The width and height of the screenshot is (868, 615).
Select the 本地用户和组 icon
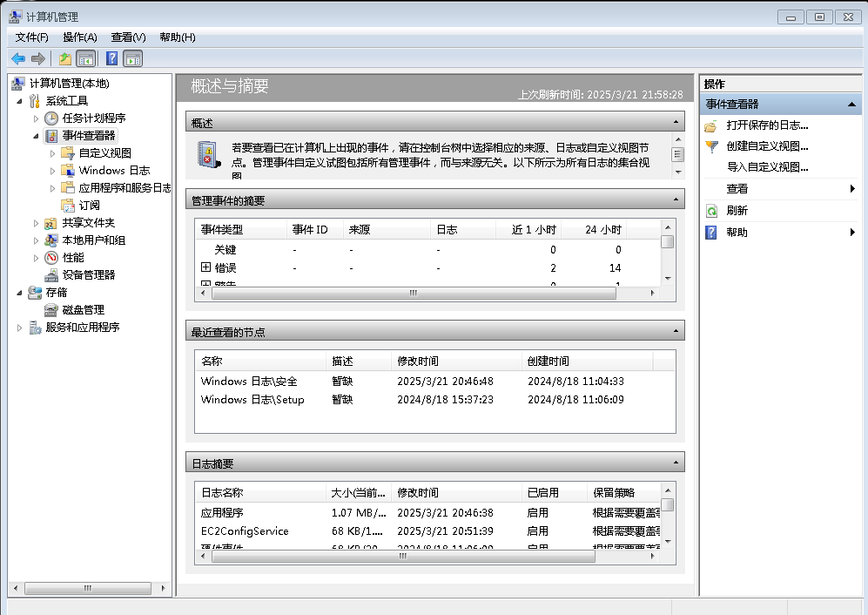point(50,240)
